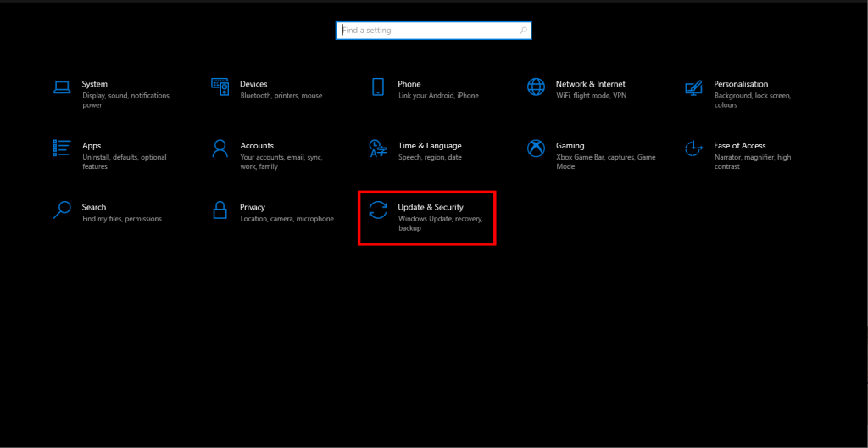This screenshot has width=868, height=448.
Task: Click the magnifier icon in the search box
Action: (523, 31)
